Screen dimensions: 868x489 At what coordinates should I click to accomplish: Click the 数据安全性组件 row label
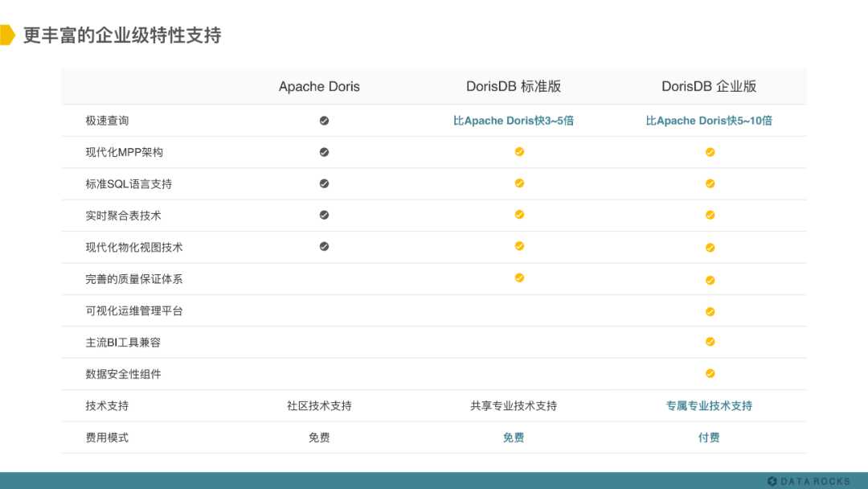pos(123,374)
